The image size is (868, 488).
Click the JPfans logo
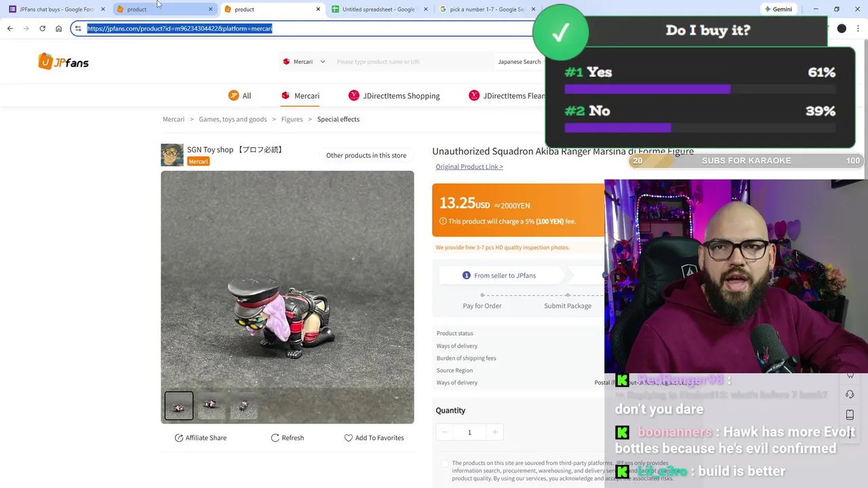pyautogui.click(x=64, y=62)
